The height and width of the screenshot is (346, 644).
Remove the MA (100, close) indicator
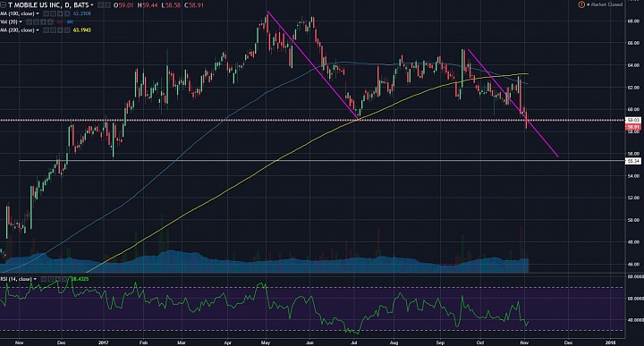[67, 13]
